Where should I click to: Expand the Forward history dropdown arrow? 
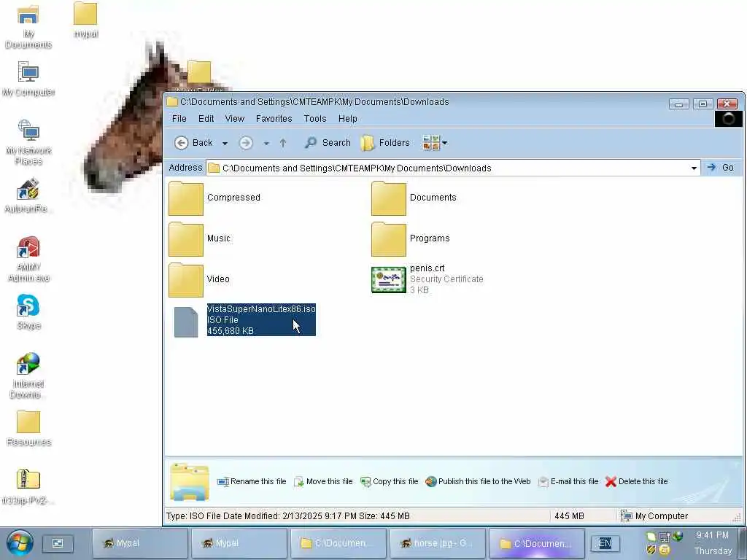pyautogui.click(x=266, y=144)
